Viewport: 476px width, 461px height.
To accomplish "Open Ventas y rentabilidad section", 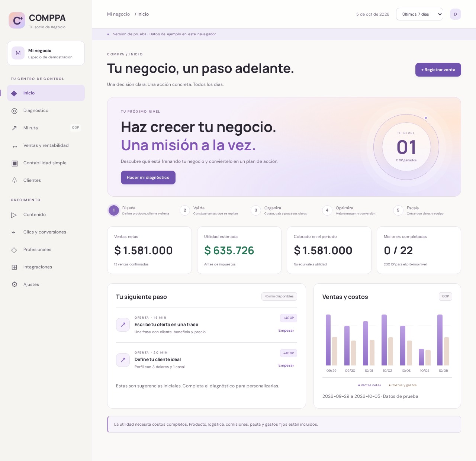I will click(46, 146).
